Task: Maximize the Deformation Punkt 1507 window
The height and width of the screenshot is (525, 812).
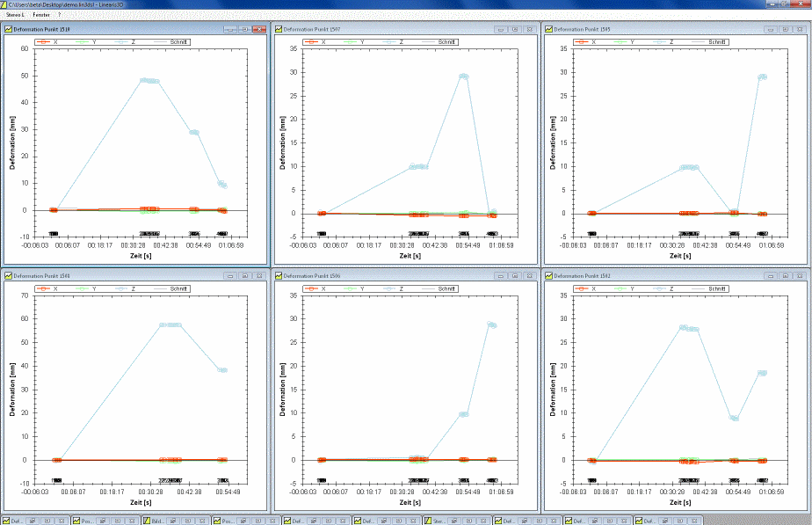Action: click(513, 29)
